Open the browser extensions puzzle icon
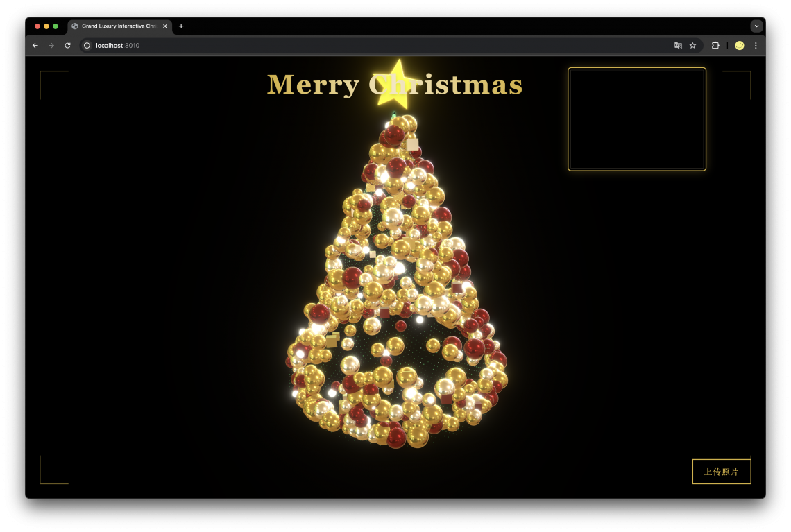Viewport: 791px width, 532px height. (715, 45)
